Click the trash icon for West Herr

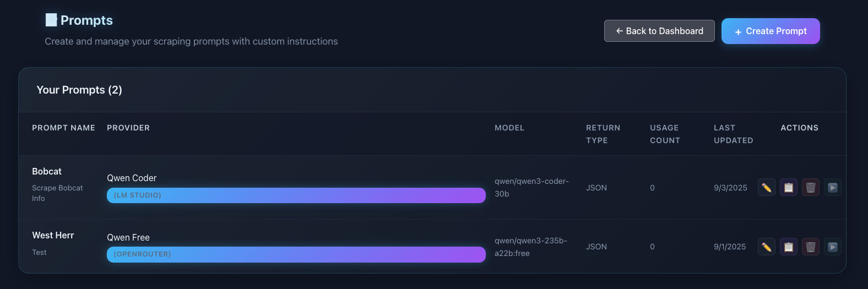[810, 247]
